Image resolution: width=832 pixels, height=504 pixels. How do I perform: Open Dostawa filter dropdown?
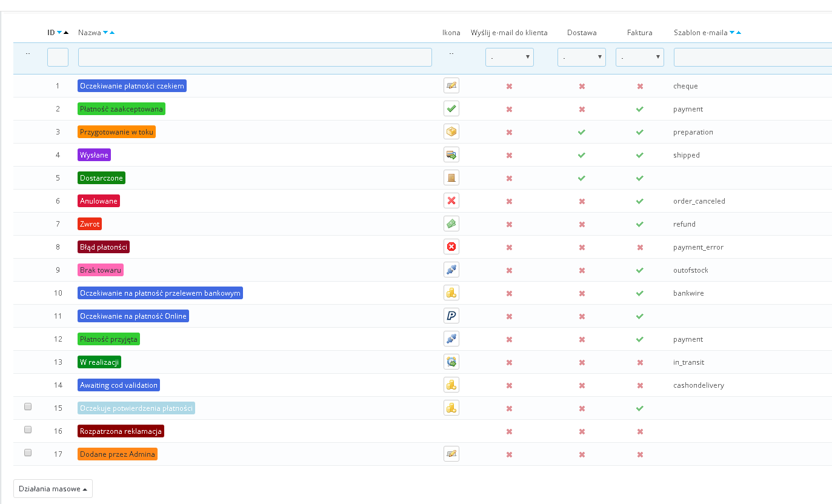click(582, 58)
